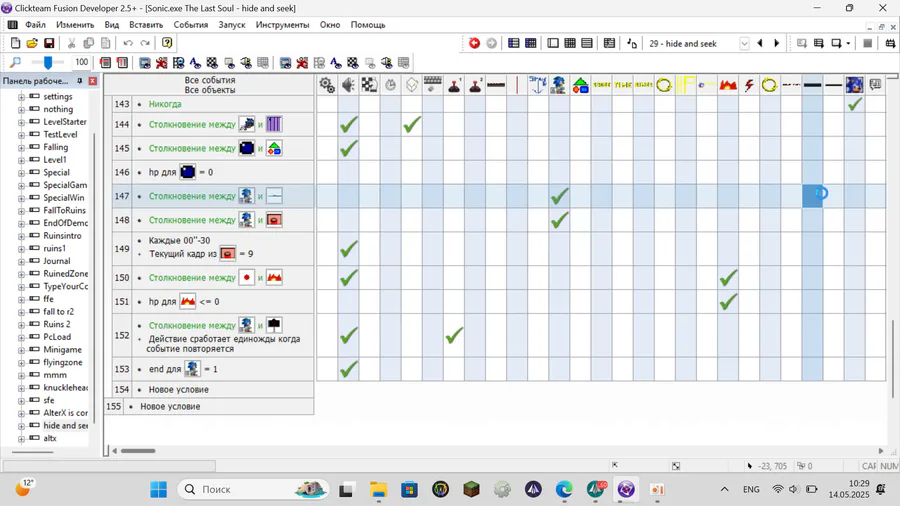The width and height of the screenshot is (900, 506).
Task: Open the Вставить menu
Action: 146,25
